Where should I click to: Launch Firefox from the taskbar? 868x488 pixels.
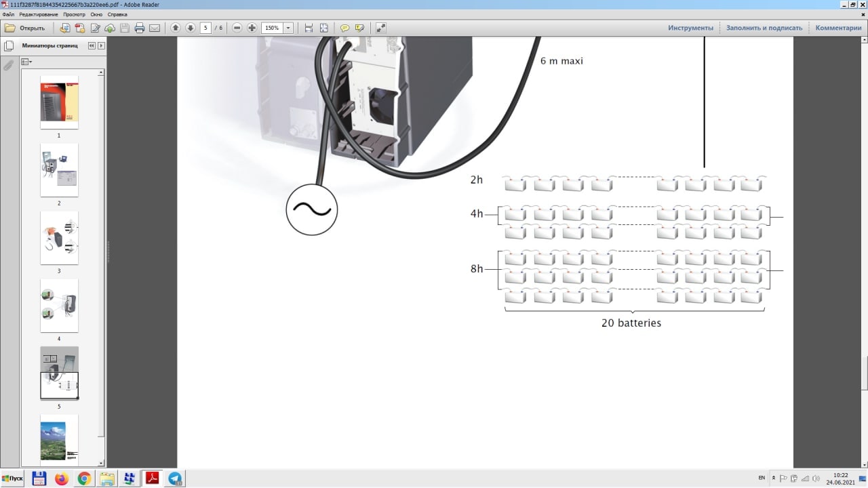pos(62,479)
